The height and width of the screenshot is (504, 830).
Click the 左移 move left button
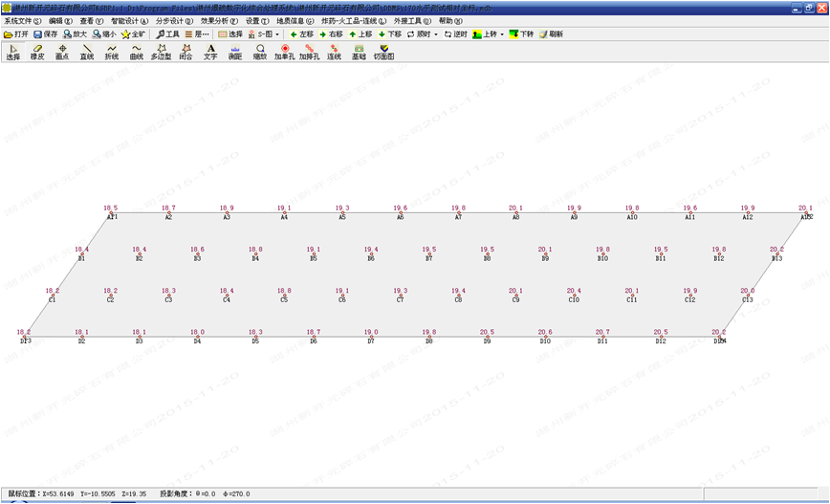coord(301,33)
